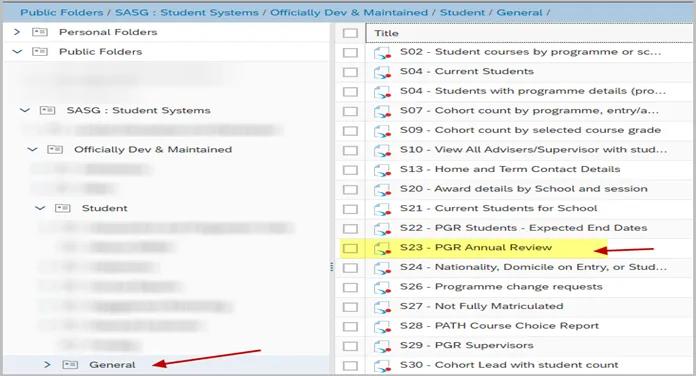Collapse the SASG : Student Systems node
696x376 pixels.
pyautogui.click(x=25, y=110)
